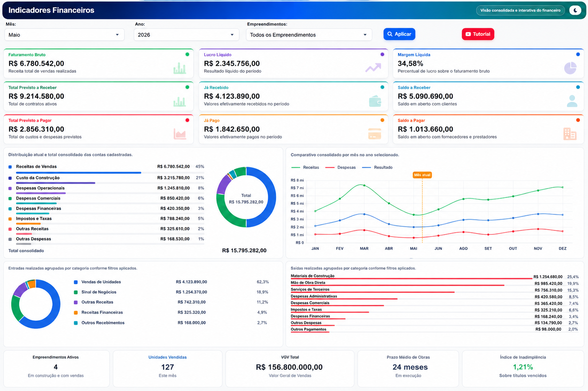588x391 pixels.
Task: Click the 1,21% Índice de Inadimplência value
Action: click(523, 367)
